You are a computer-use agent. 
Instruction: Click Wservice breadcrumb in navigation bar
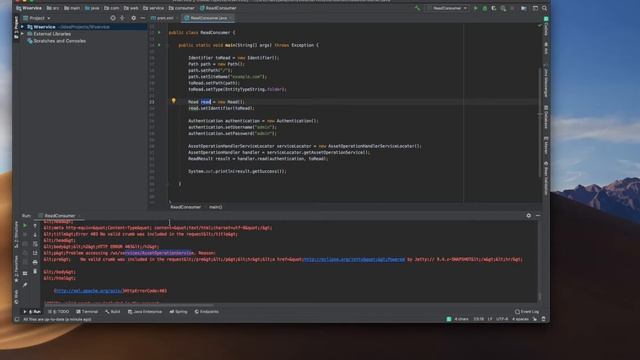click(x=29, y=8)
